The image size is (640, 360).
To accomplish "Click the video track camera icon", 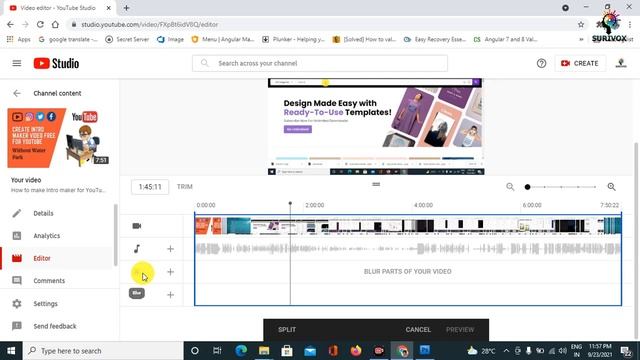I will pyautogui.click(x=137, y=226).
